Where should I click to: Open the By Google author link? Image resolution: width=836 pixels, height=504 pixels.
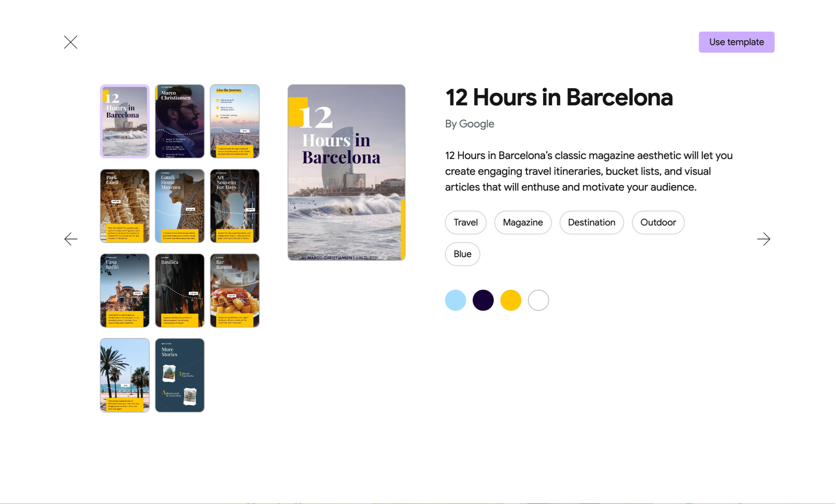point(469,124)
